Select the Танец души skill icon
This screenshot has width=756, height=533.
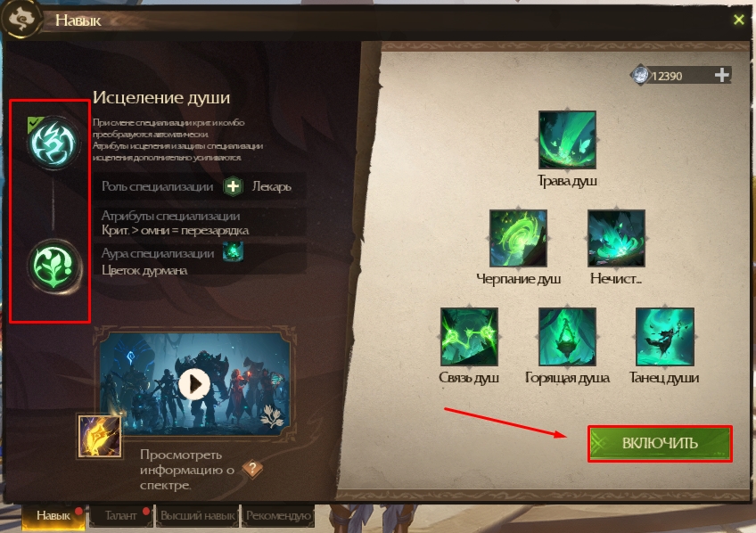[665, 336]
